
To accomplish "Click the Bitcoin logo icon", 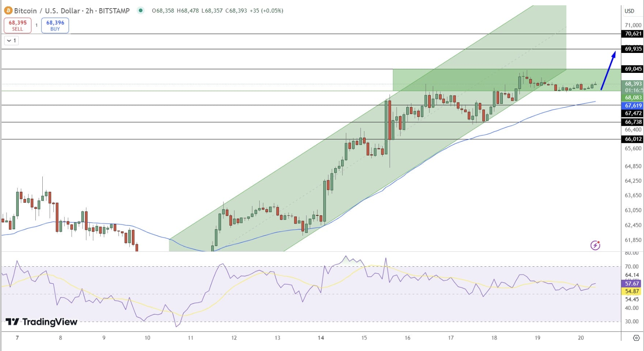I will [8, 11].
